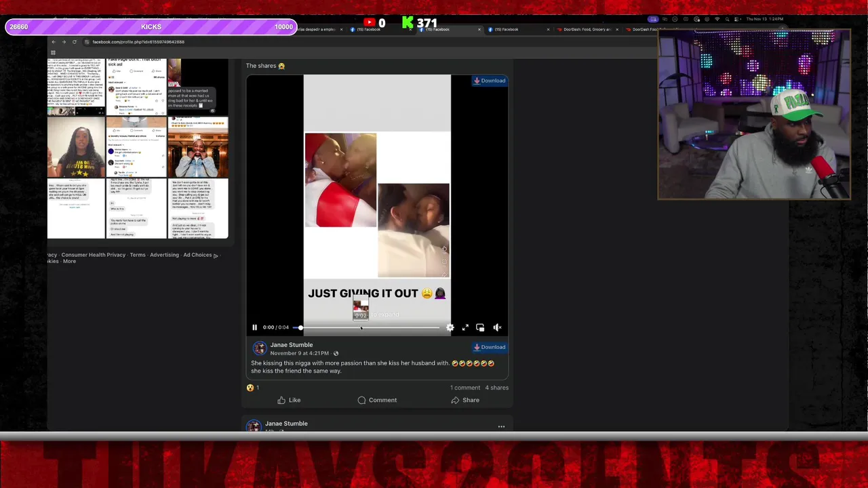The image size is (868, 488).
Task: Open the comments screenshot photo in middle row
Action: click(136, 147)
